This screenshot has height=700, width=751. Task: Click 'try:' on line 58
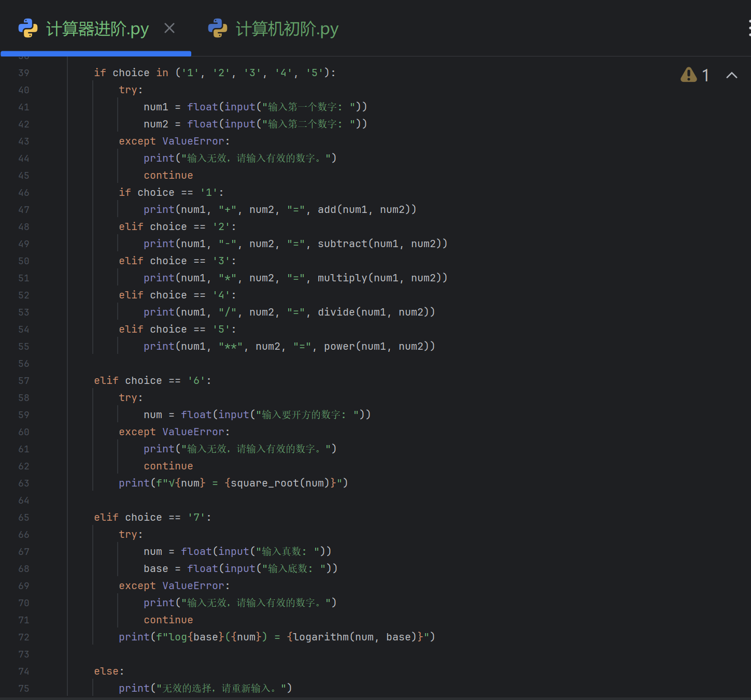coord(131,397)
